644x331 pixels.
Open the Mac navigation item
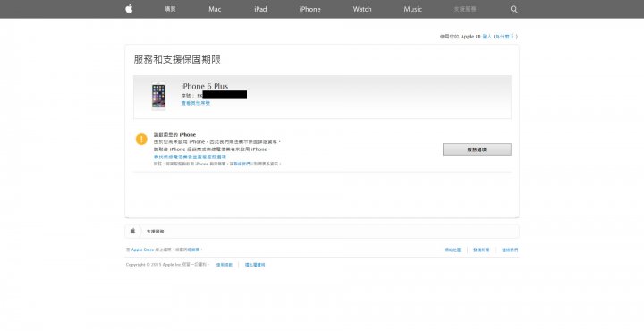(215, 9)
